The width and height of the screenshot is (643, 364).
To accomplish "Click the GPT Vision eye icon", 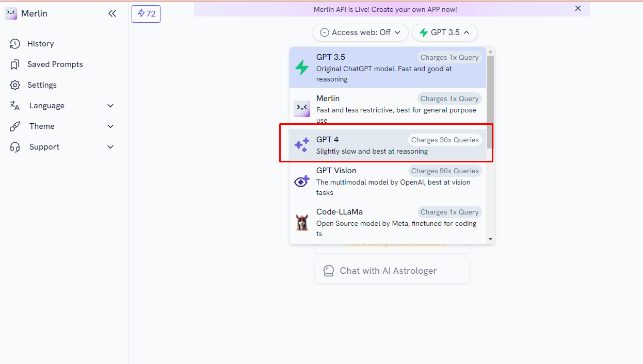I will (302, 181).
